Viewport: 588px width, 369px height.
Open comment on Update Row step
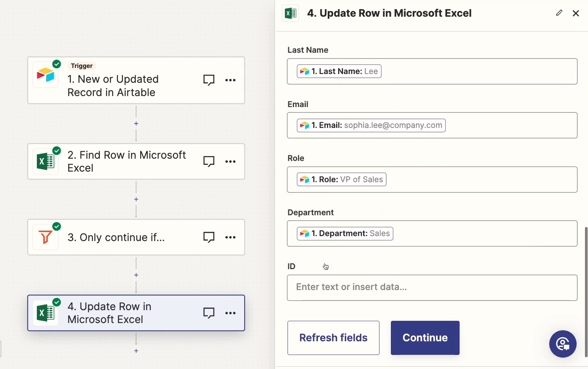pos(209,313)
